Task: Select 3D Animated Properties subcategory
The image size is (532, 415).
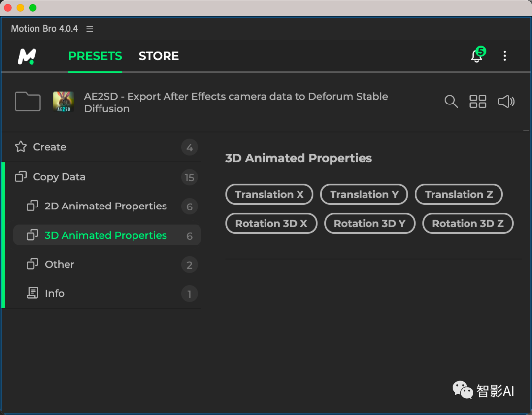Action: tap(107, 235)
